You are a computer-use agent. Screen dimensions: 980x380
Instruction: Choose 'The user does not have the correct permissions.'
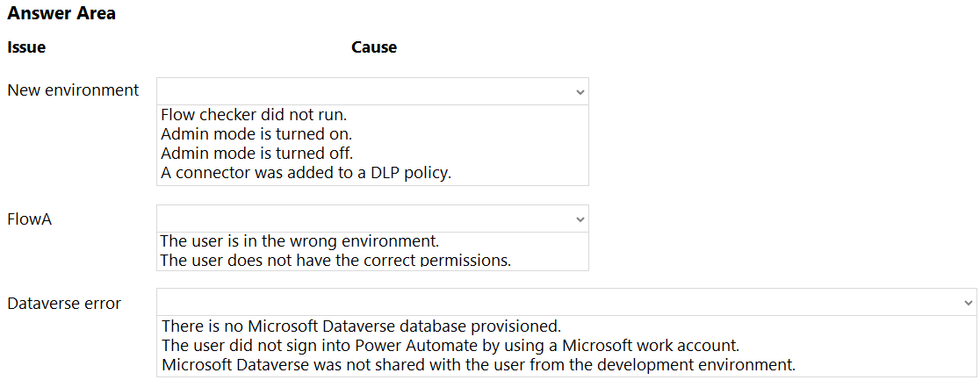[335, 260]
